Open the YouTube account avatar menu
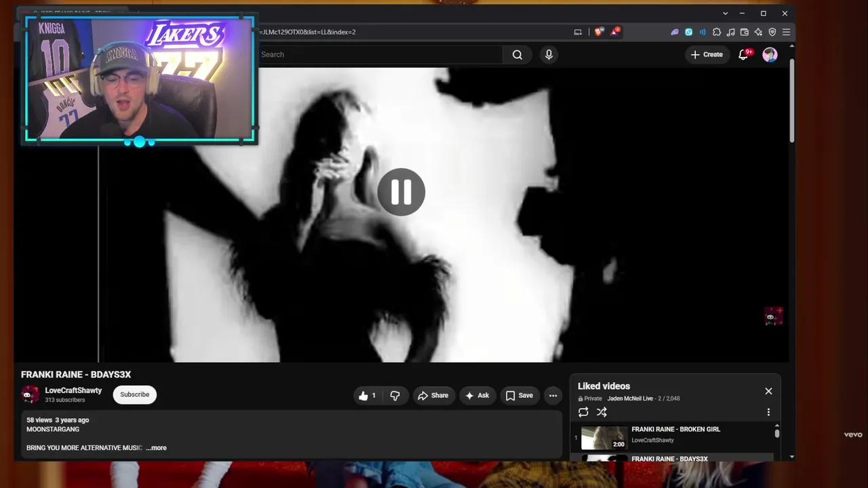868x488 pixels. 770,54
